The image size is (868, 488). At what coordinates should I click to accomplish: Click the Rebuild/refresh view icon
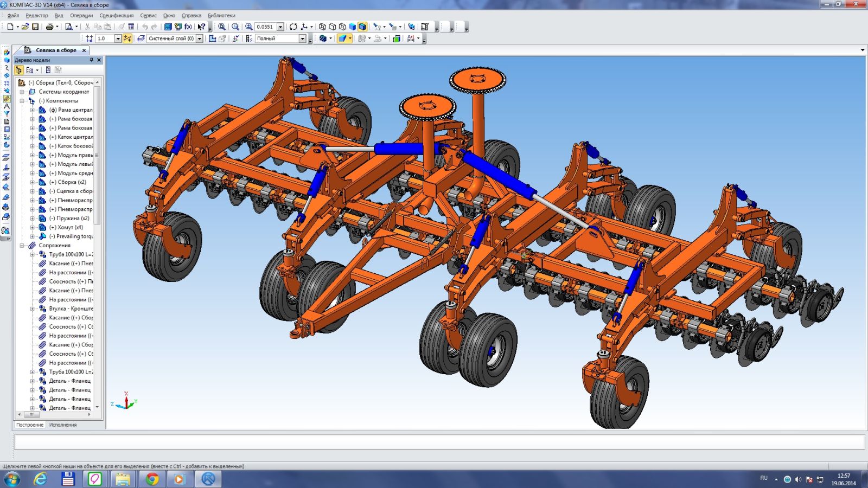pyautogui.click(x=293, y=27)
